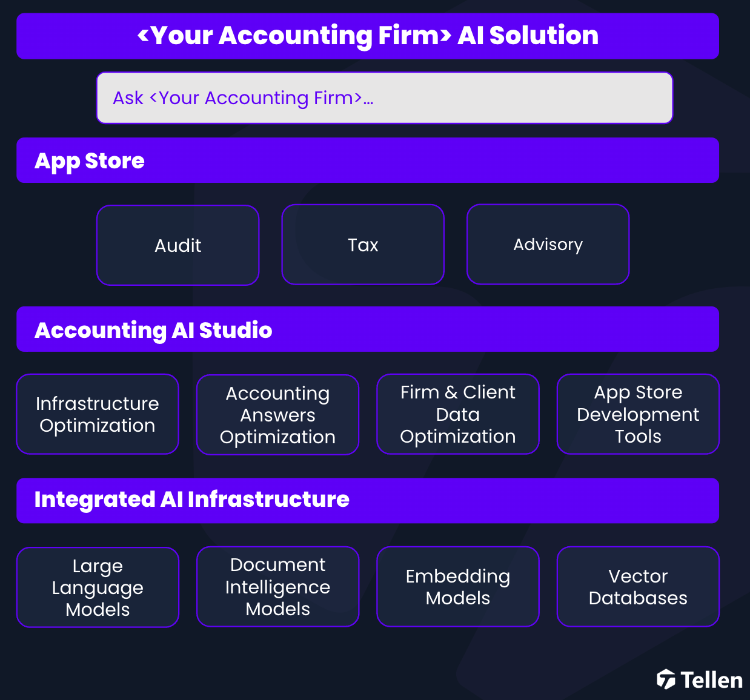Choose the Infrastructure Optimization box
Screen dimensions: 750x700
(98, 414)
